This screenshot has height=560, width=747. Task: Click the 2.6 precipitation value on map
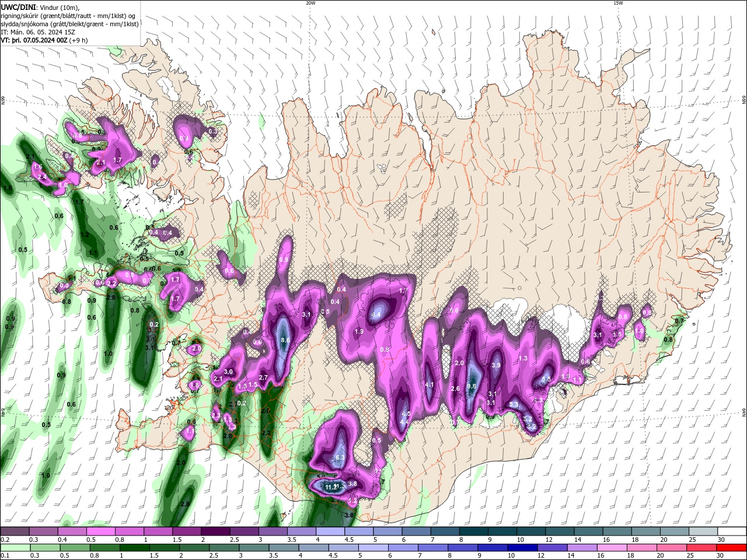tap(455, 389)
